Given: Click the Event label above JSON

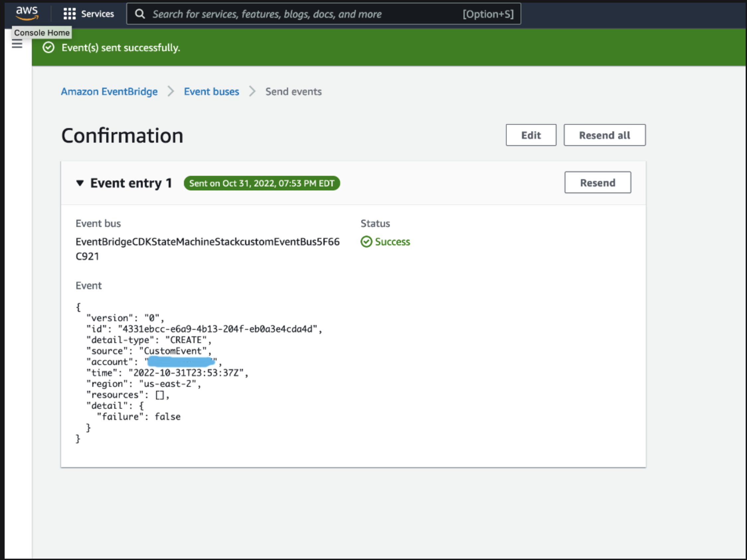Looking at the screenshot, I should [89, 286].
